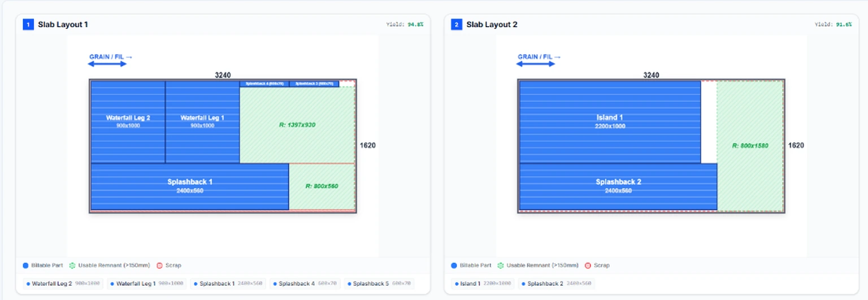This screenshot has width=868, height=300.
Task: Click the 3240 width label in Slab Layout 2
Action: [651, 75]
